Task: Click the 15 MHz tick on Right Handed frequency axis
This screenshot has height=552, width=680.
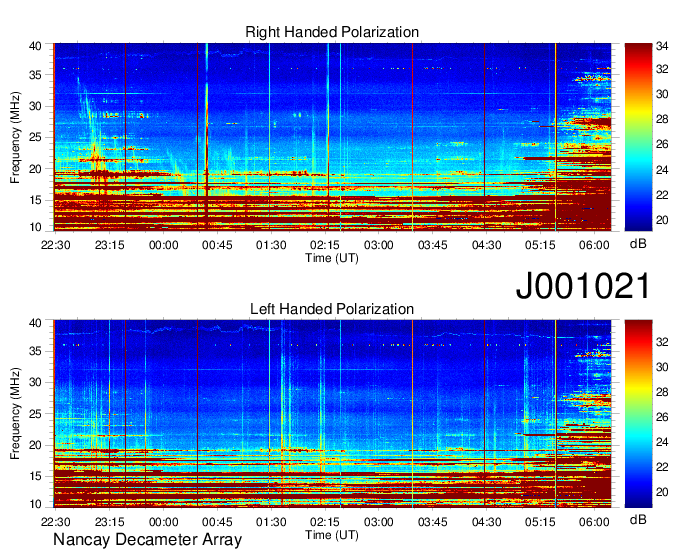Action: point(36,200)
